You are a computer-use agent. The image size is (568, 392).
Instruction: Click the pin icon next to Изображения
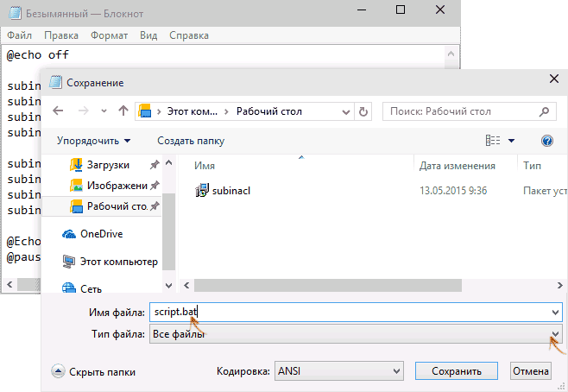(x=155, y=186)
